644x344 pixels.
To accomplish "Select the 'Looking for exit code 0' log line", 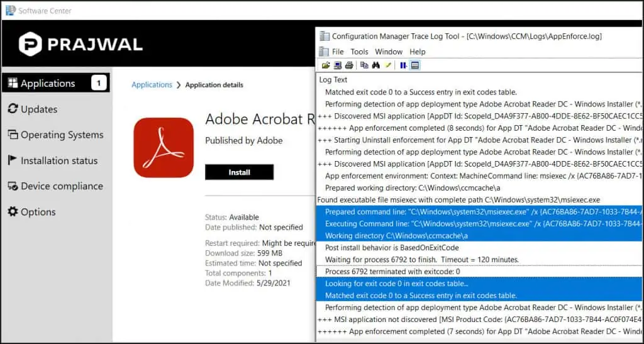I will (x=479, y=283).
